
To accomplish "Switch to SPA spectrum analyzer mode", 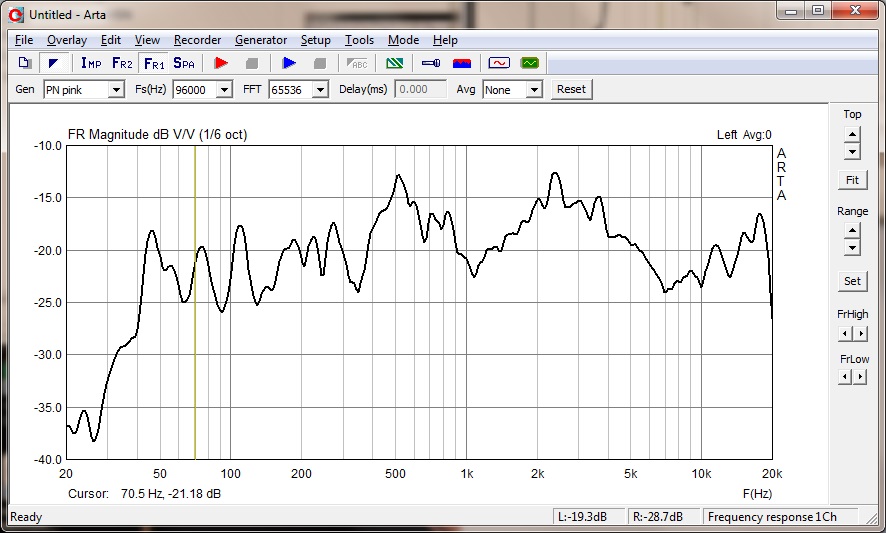I will pyautogui.click(x=184, y=63).
